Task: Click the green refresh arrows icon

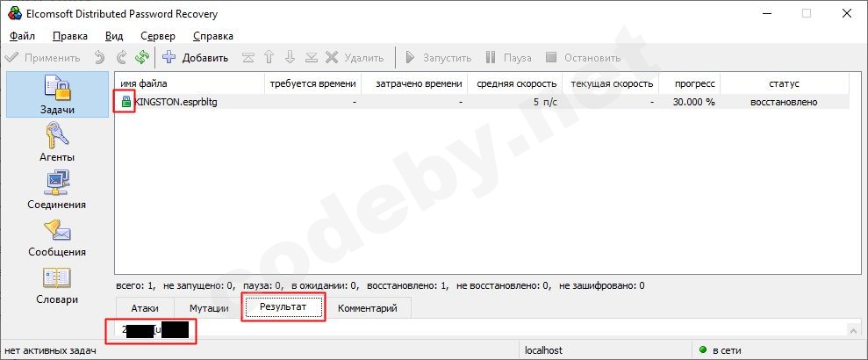Action: click(x=142, y=57)
